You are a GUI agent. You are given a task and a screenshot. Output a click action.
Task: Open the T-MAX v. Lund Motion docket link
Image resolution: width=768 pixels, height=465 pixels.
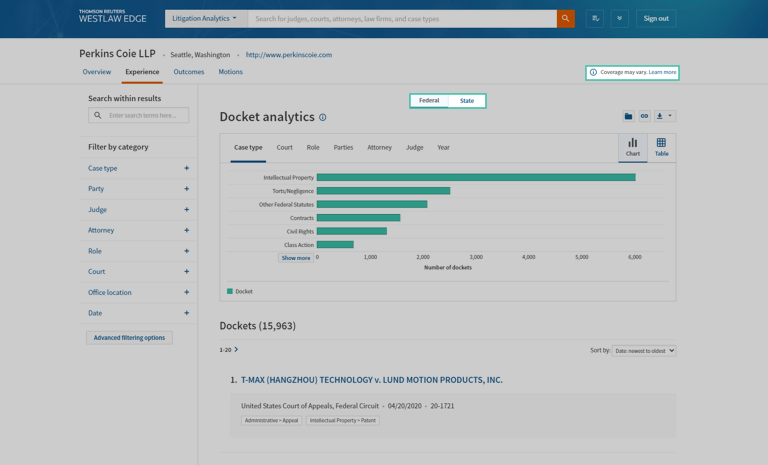[371, 380]
